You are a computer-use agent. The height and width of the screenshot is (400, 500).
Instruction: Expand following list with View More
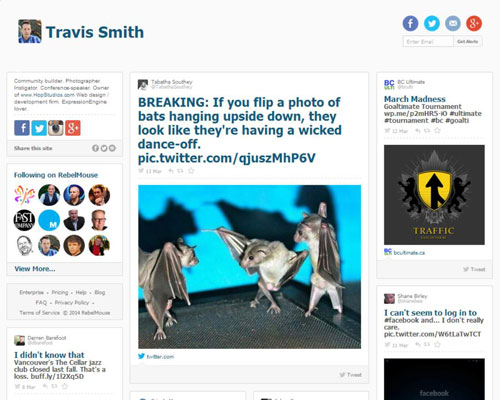(35, 269)
